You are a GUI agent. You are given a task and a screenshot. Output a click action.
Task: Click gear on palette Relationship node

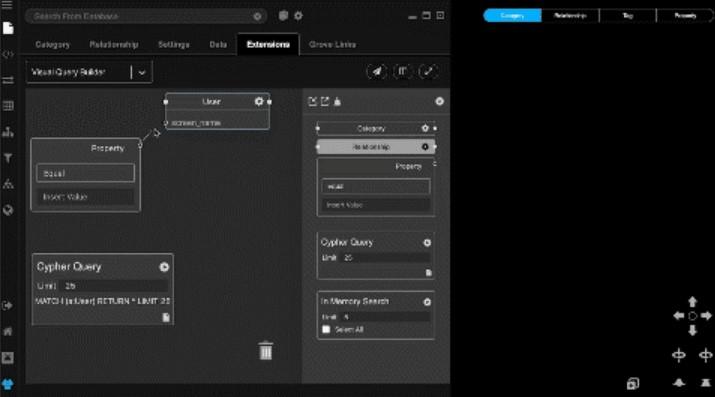click(425, 147)
